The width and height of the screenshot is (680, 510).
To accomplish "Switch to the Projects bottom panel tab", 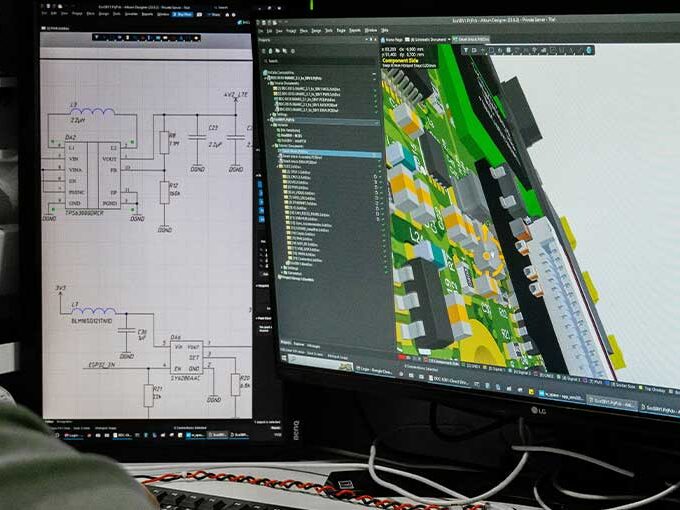I will 286,343.
